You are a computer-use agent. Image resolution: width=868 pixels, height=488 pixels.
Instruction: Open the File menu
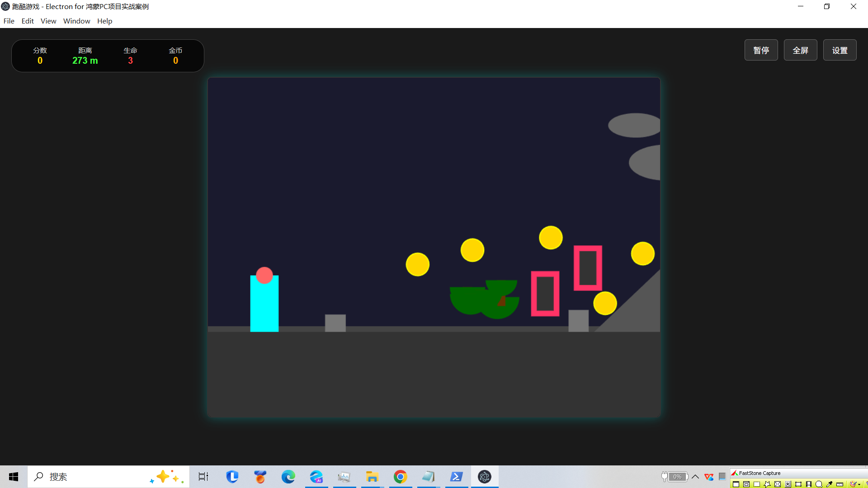(x=9, y=21)
